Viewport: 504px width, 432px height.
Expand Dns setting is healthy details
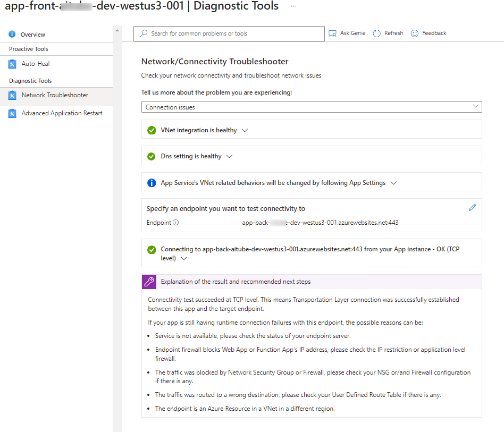coord(229,156)
